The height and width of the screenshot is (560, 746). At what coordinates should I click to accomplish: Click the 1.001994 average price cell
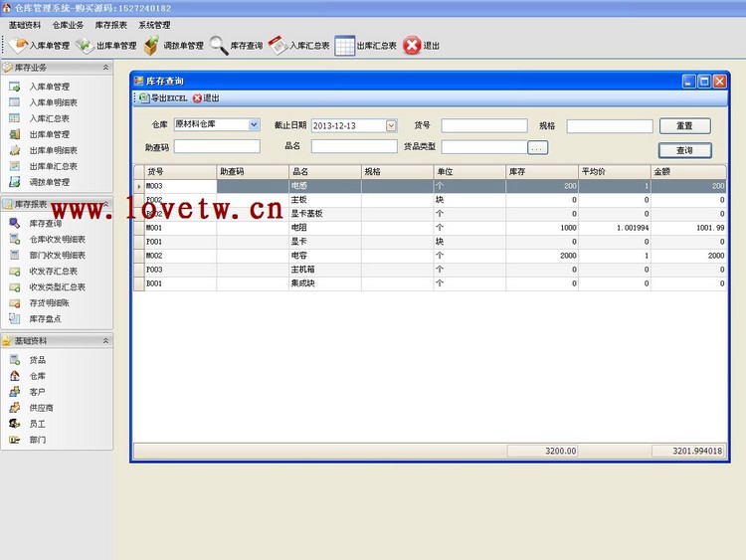point(615,228)
